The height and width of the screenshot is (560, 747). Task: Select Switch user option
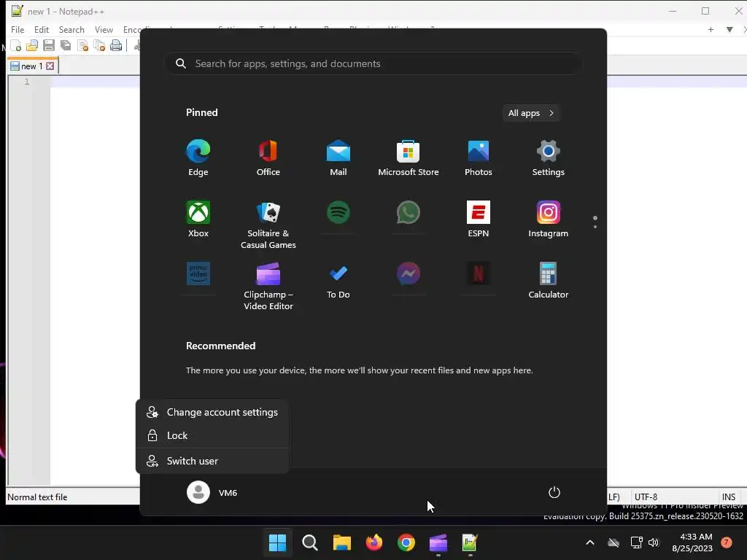tap(212, 461)
